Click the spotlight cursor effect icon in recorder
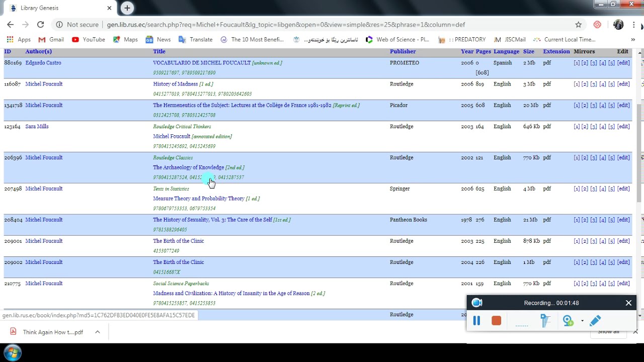 pyautogui.click(x=545, y=320)
